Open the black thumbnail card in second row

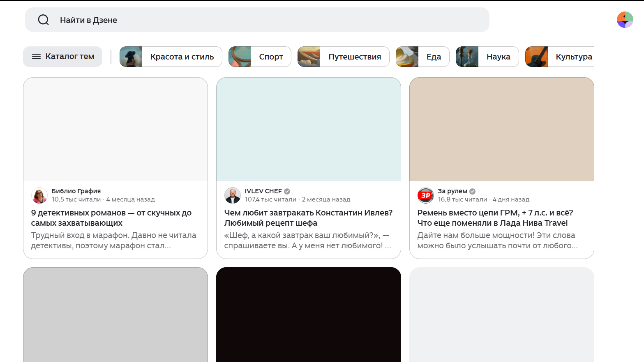[308, 314]
